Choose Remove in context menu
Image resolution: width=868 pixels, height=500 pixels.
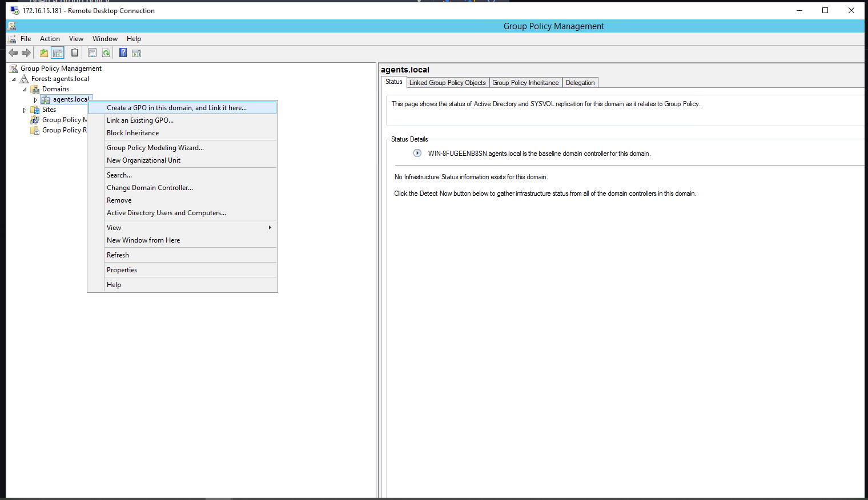point(182,200)
